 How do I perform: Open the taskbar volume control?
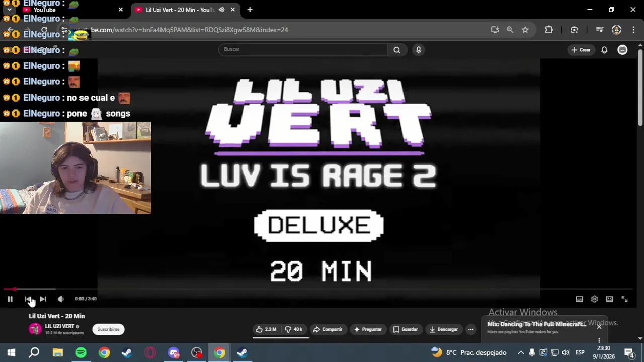pos(566,352)
